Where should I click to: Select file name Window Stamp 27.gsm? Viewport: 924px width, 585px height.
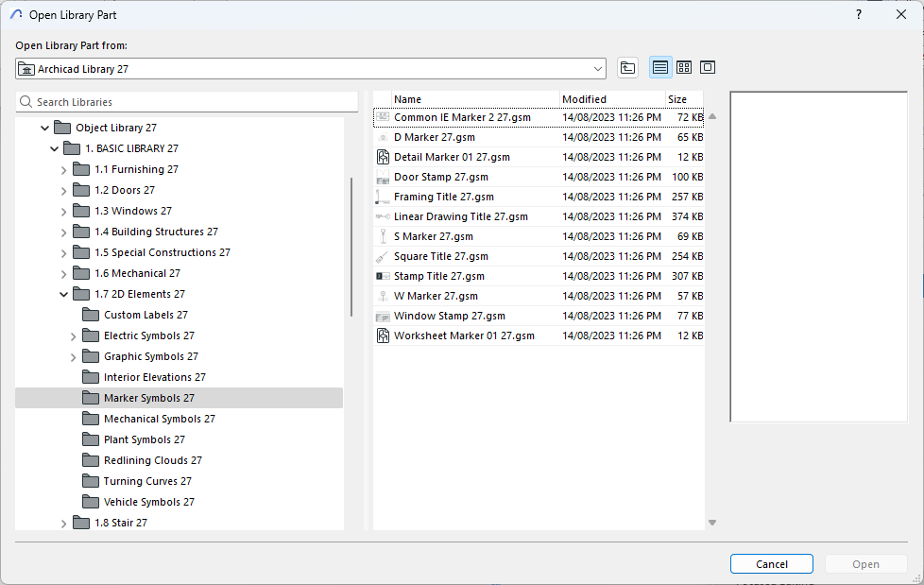pos(450,316)
